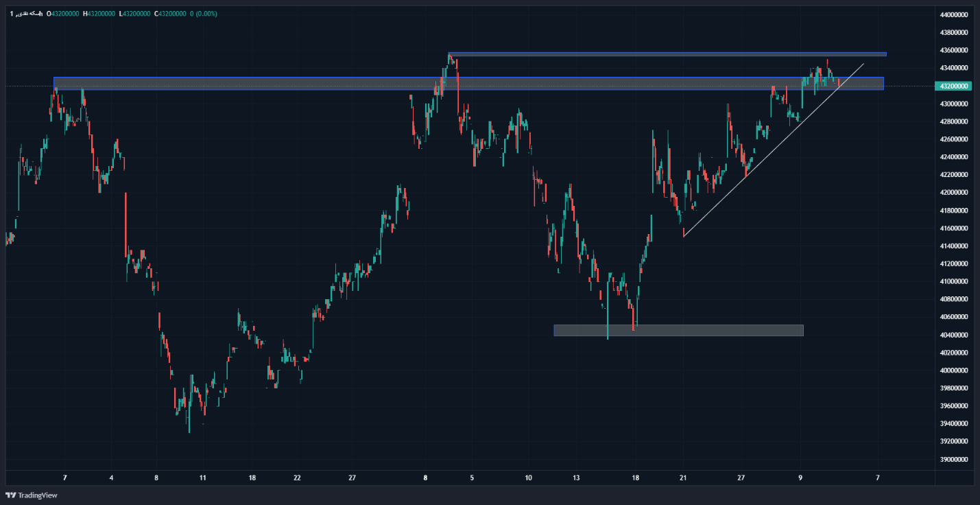
Task: Click the date label 11 on the time axis
Action: pos(202,478)
